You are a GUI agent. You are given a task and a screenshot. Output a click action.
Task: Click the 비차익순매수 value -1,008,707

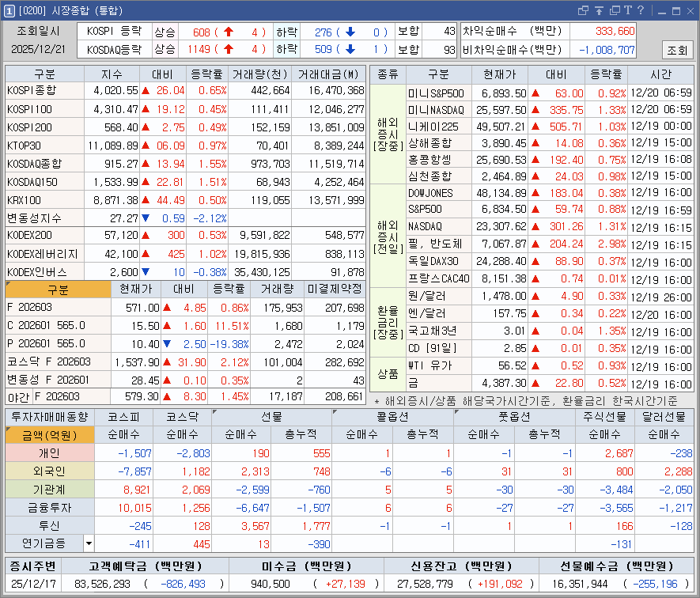[607, 50]
